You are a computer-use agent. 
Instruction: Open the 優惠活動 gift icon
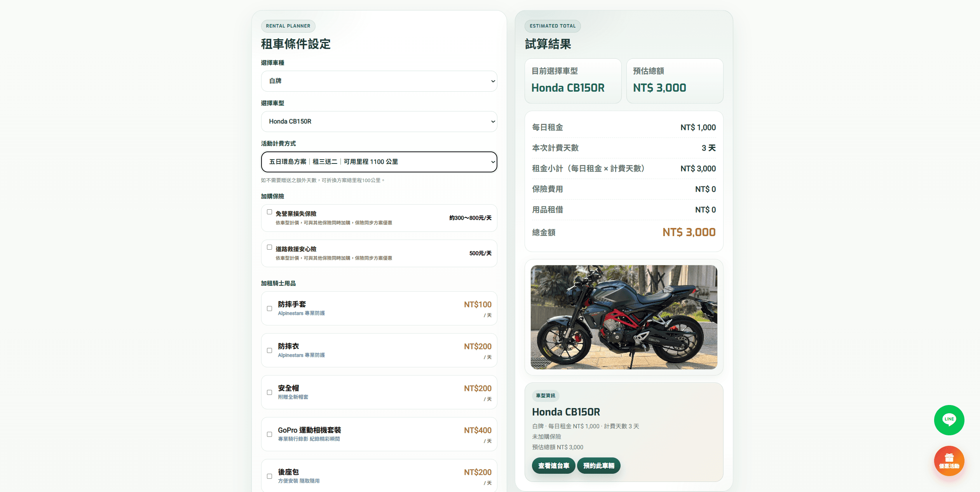pos(949,461)
